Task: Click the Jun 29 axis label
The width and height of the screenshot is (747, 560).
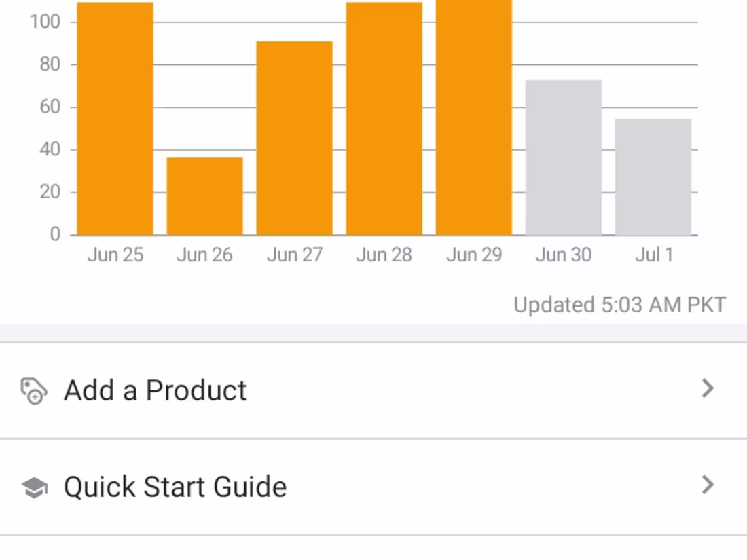Action: [474, 255]
